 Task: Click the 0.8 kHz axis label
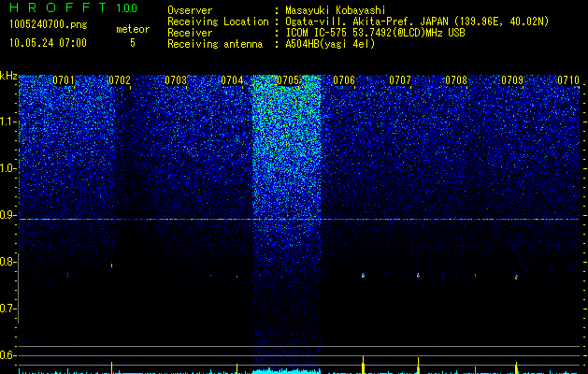(x=8, y=262)
